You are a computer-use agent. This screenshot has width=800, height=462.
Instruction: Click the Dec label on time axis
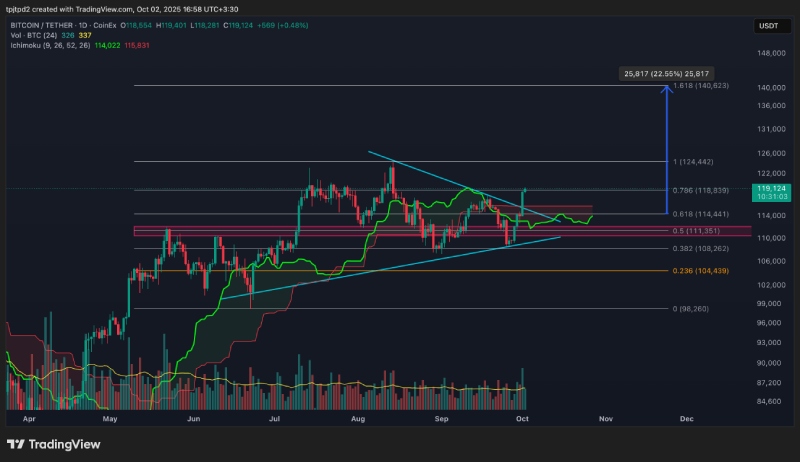[x=686, y=422]
